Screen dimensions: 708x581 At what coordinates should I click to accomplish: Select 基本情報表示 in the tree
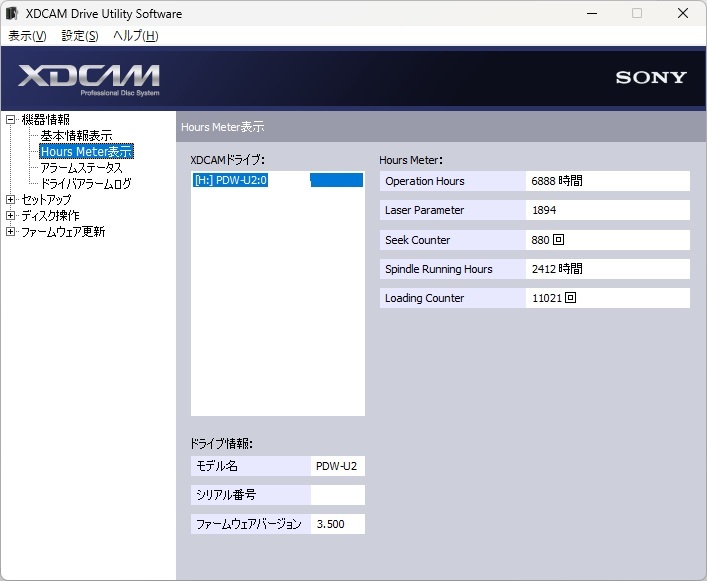76,135
